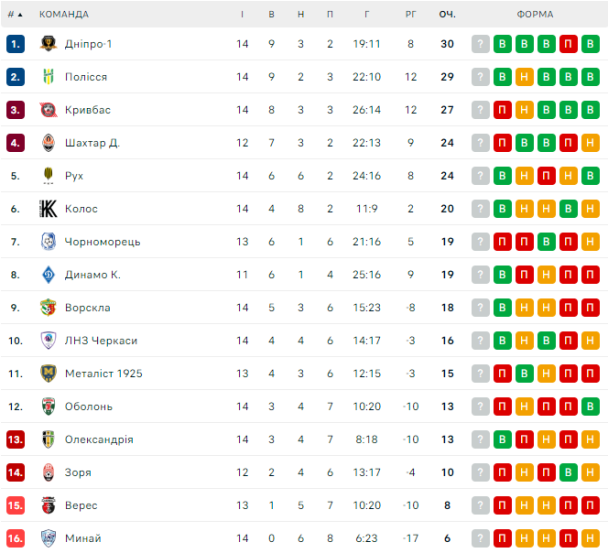Click the Динамо К. diamond logo

tap(48, 274)
